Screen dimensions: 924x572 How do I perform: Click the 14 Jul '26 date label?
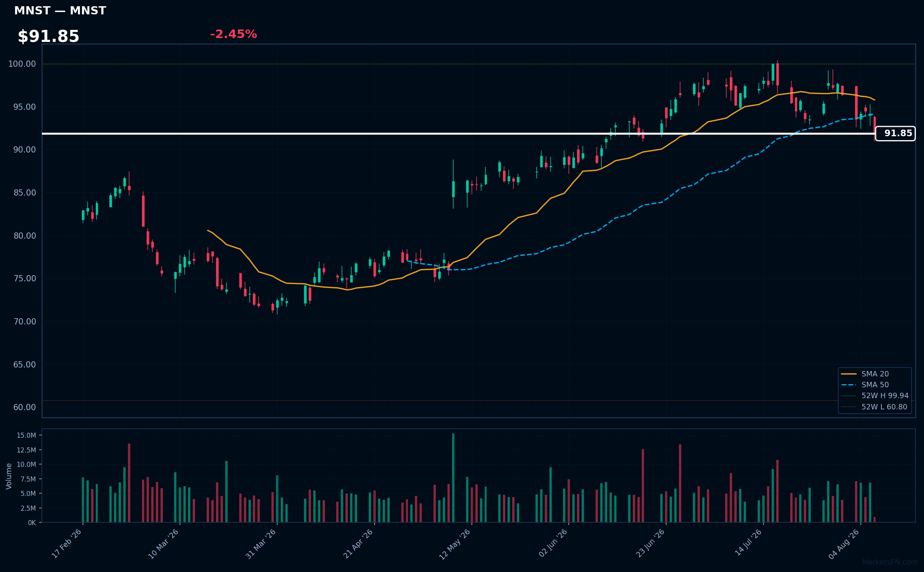click(x=748, y=543)
